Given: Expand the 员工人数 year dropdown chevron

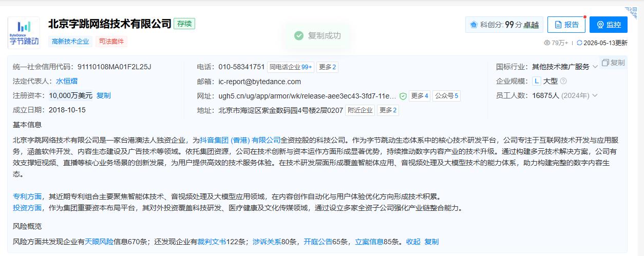Looking at the screenshot, I should pos(595,95).
